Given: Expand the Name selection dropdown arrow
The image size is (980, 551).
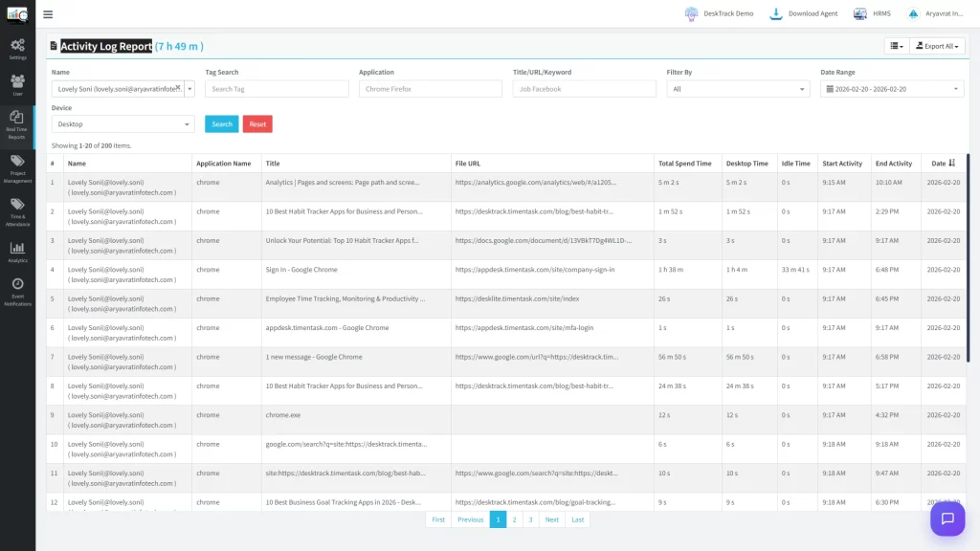Looking at the screenshot, I should 190,89.
